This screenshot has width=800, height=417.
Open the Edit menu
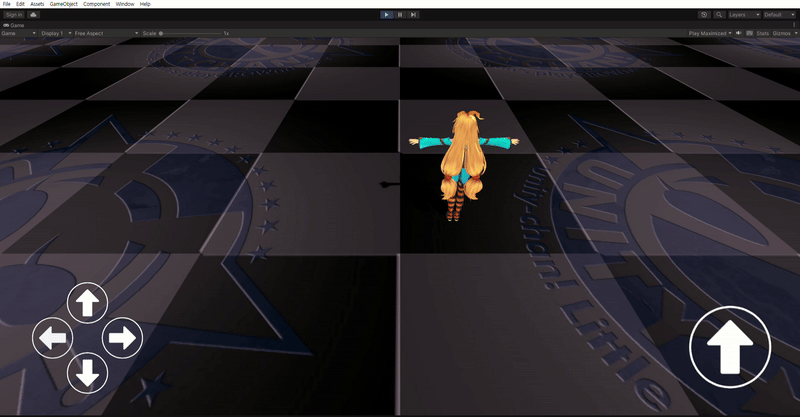(x=20, y=4)
